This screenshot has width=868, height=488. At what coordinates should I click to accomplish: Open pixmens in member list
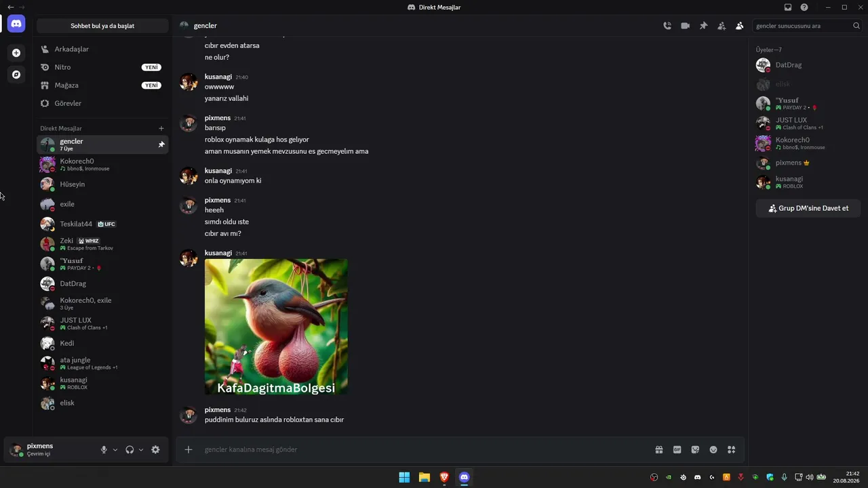coord(807,163)
